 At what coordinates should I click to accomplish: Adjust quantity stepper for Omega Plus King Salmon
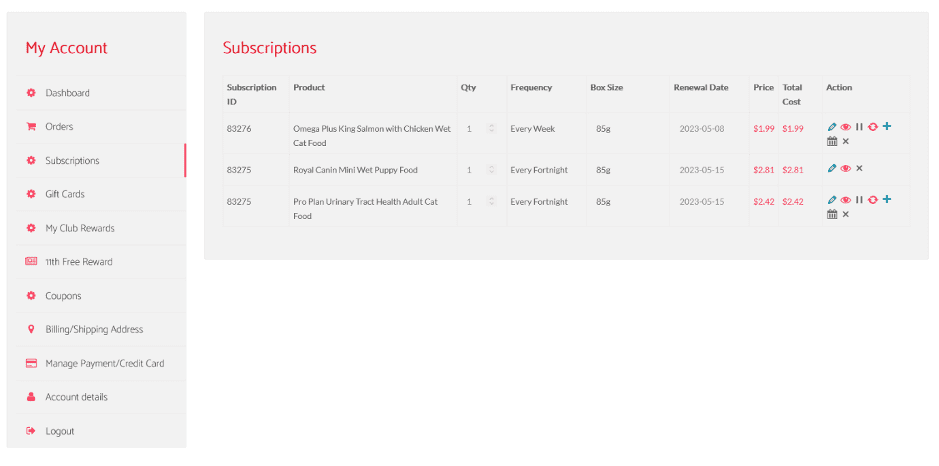[491, 128]
